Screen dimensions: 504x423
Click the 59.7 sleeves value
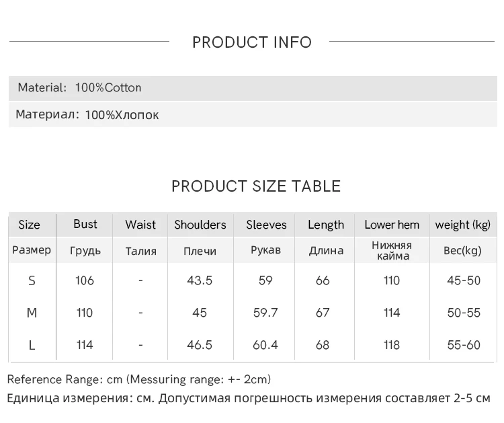pos(265,313)
